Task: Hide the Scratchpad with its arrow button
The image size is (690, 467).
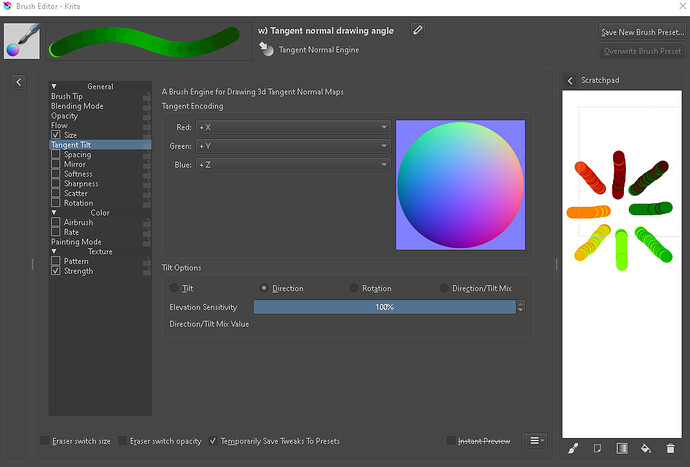Action: [x=570, y=81]
